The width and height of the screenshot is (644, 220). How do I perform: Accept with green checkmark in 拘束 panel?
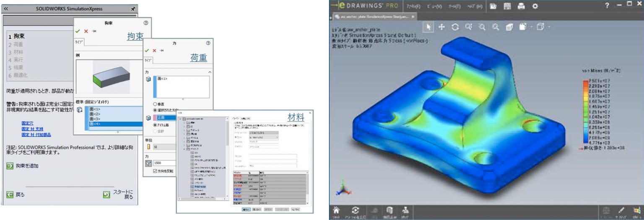[78, 31]
